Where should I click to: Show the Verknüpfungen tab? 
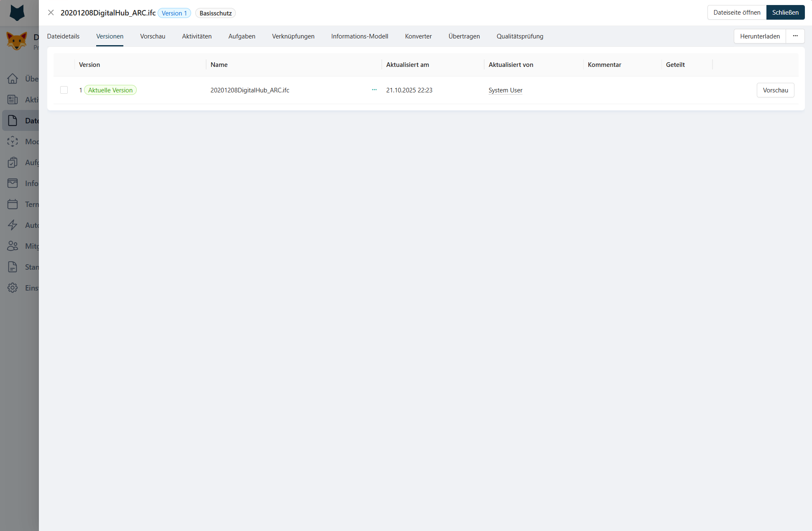tap(293, 36)
